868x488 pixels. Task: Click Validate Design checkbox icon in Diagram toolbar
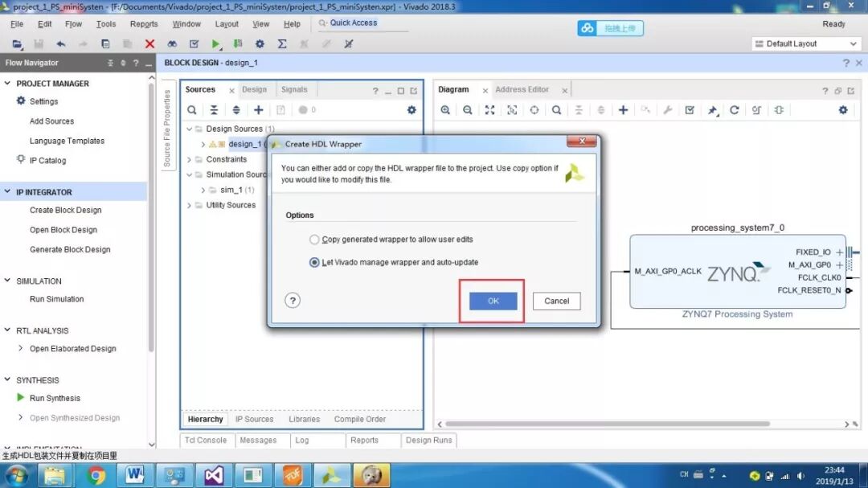690,109
